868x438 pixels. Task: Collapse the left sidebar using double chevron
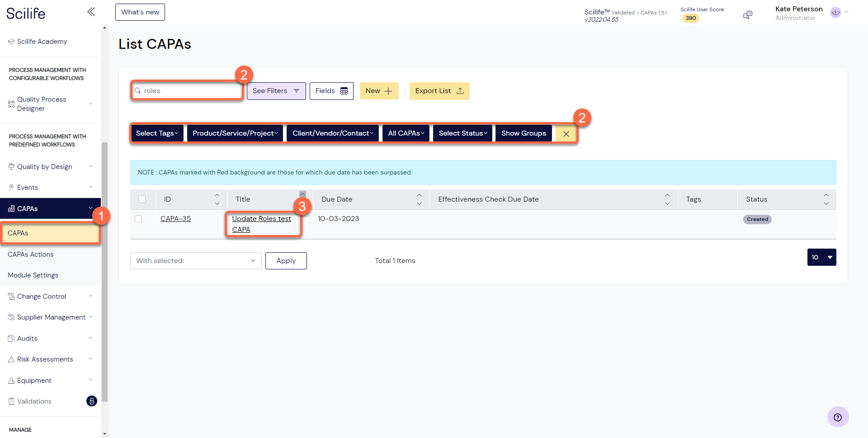point(91,12)
